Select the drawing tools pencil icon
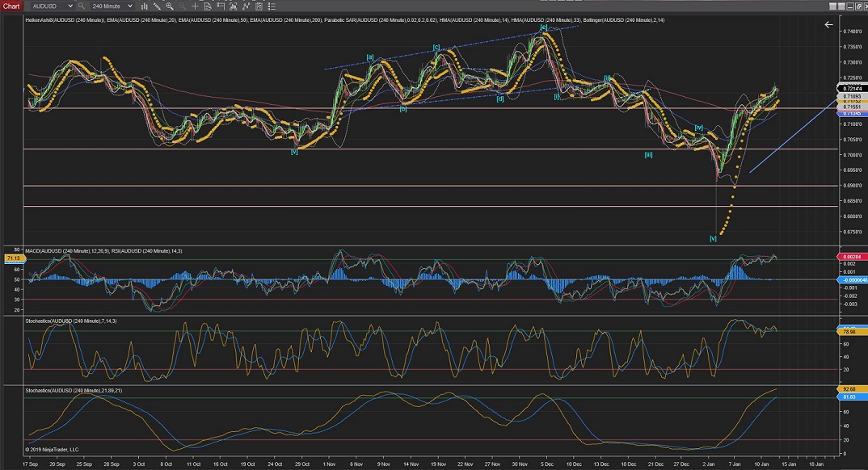 (158, 6)
